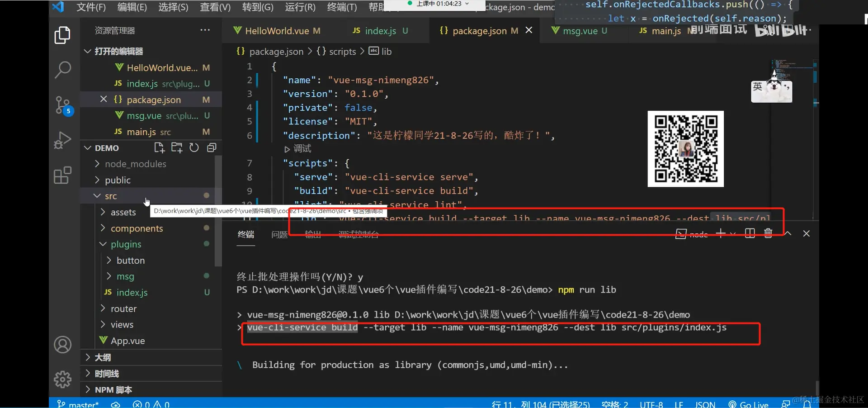Open App.vue in the explorer tree
The image size is (868, 408).
click(x=127, y=341)
